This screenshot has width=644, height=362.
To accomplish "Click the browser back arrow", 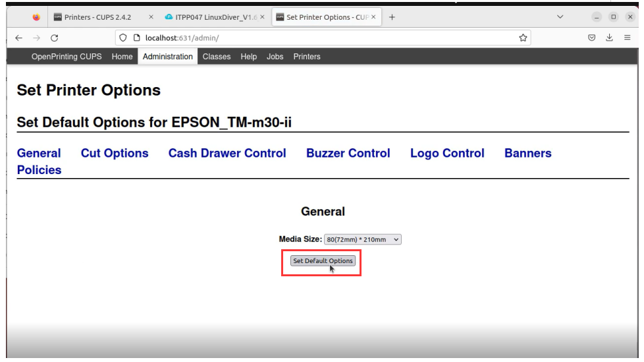I will click(19, 38).
